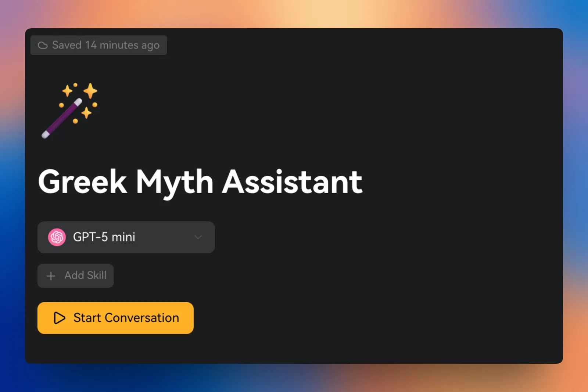The height and width of the screenshot is (392, 588).
Task: Click the magic wand assistant avatar
Action: point(69,110)
